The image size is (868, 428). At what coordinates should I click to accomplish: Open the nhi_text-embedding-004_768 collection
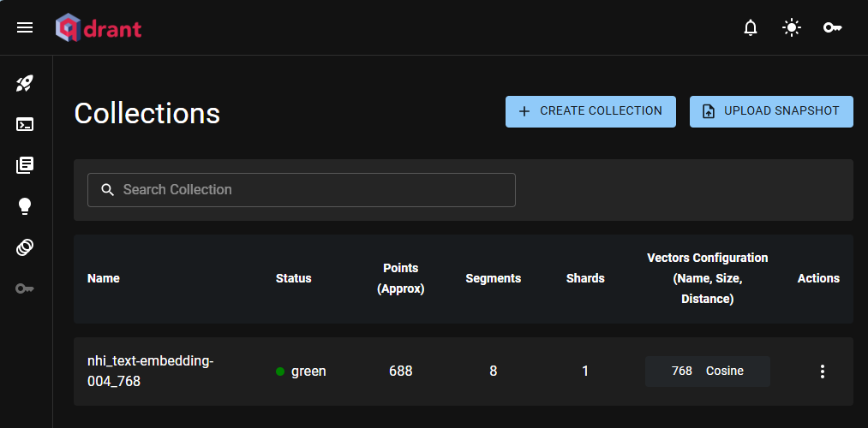tap(150, 372)
